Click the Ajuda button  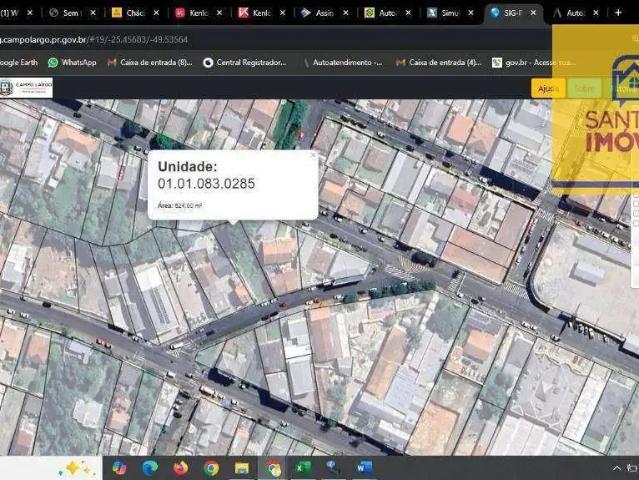(x=548, y=88)
